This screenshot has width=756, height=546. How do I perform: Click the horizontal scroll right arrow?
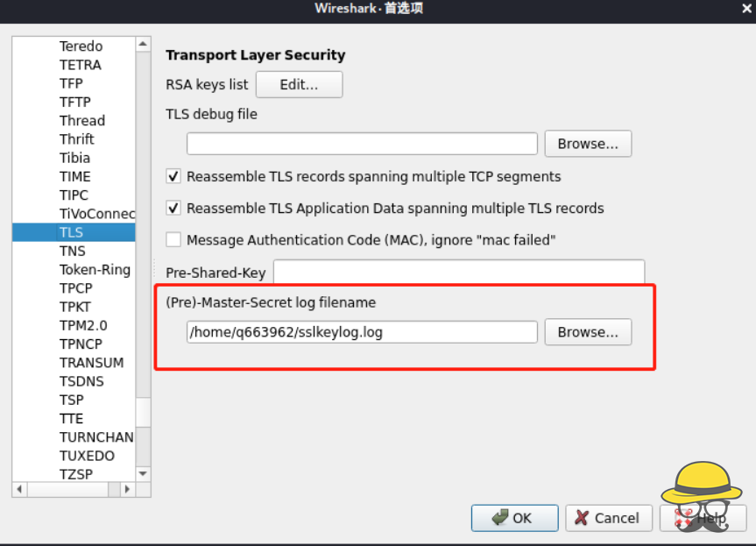127,489
